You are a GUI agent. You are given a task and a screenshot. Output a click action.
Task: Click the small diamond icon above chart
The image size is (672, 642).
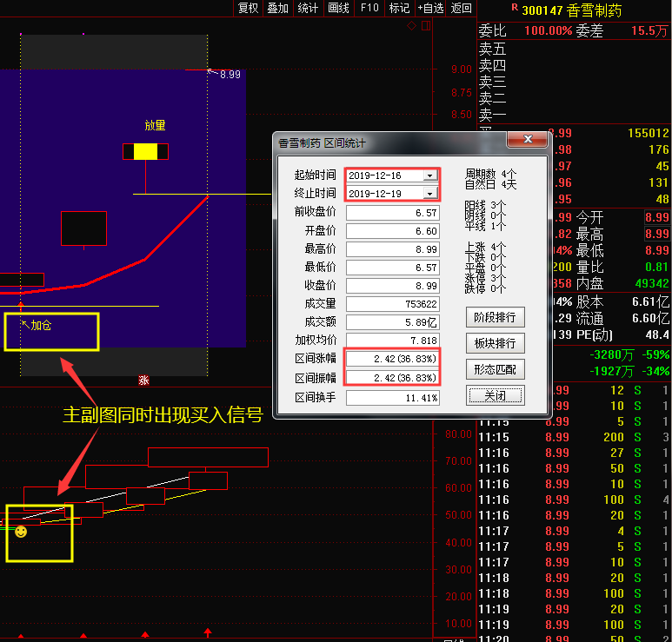pos(411,26)
